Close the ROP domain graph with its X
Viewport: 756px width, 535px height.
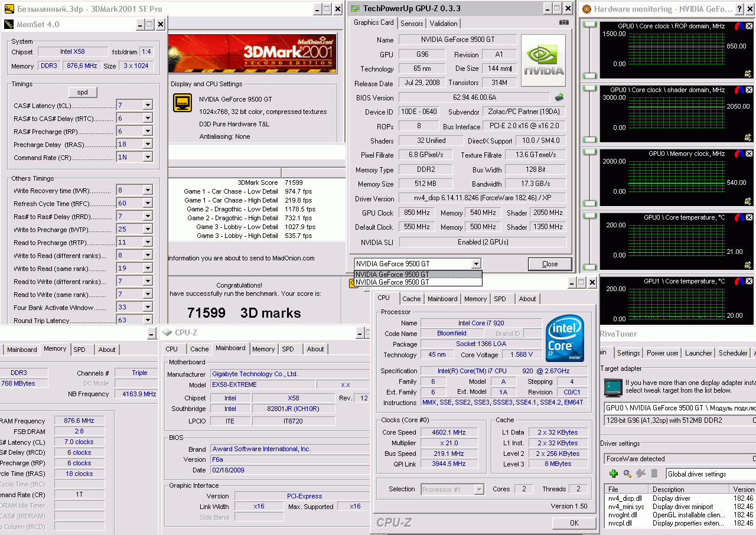tap(750, 27)
